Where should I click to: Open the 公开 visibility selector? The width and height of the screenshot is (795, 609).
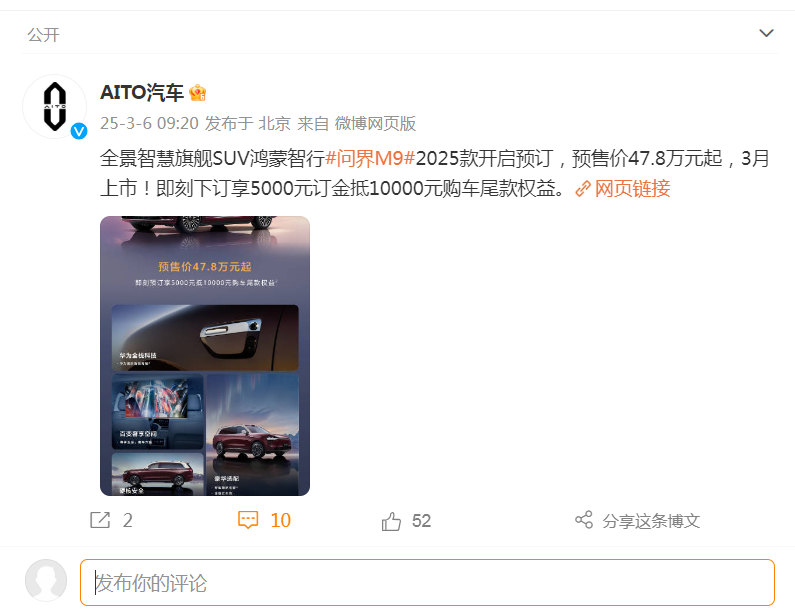point(44,34)
